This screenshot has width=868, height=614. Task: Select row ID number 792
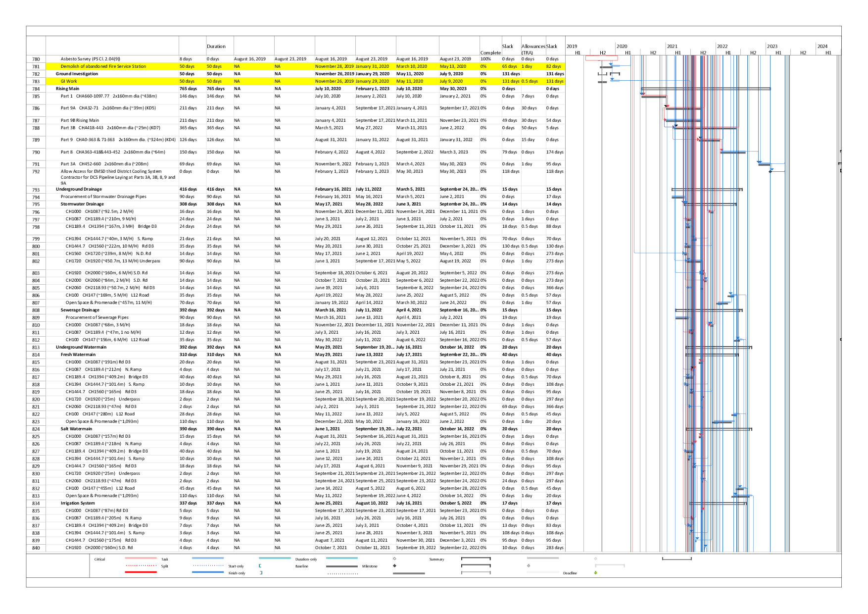coord(36,172)
